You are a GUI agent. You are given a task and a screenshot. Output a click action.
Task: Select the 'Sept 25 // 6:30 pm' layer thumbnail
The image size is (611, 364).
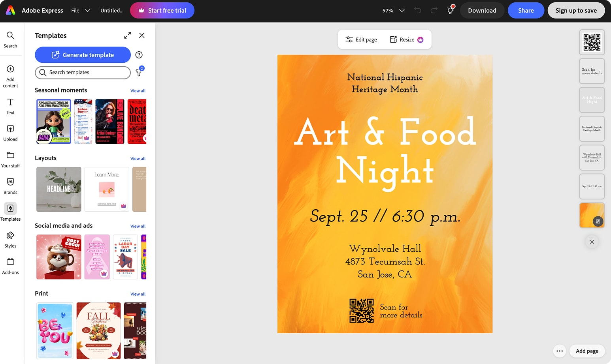click(x=592, y=186)
